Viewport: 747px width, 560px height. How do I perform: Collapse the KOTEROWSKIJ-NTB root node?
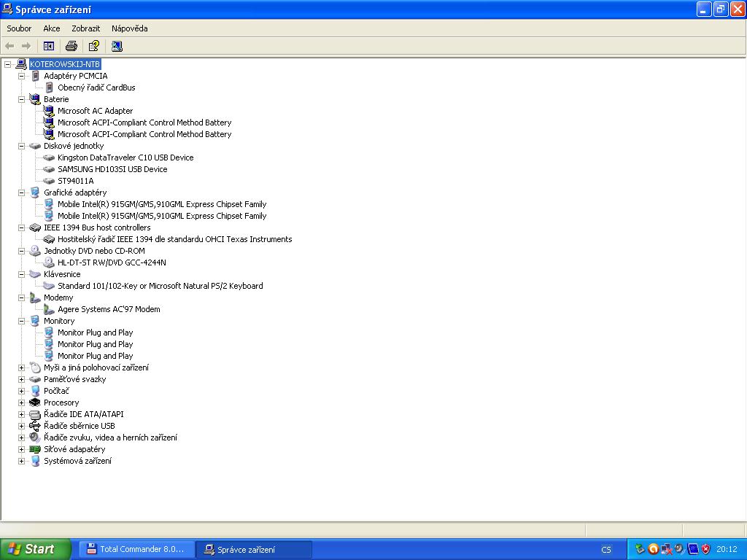7,64
